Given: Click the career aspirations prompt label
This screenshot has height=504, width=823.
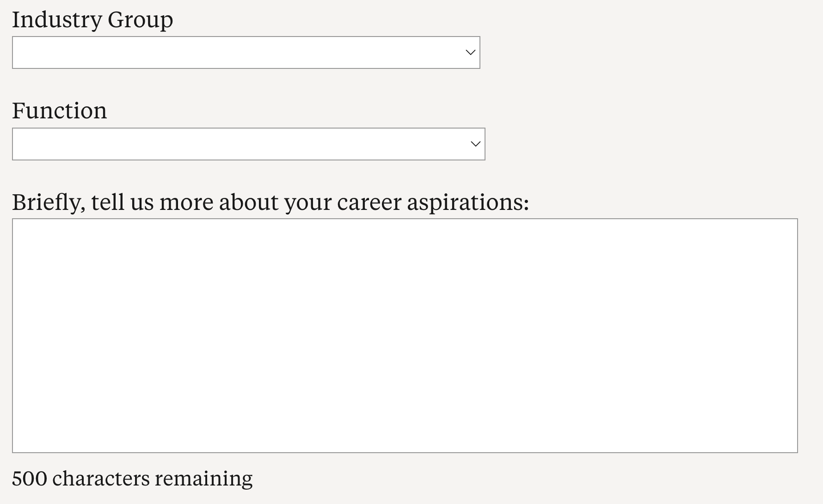Looking at the screenshot, I should pos(270,203).
